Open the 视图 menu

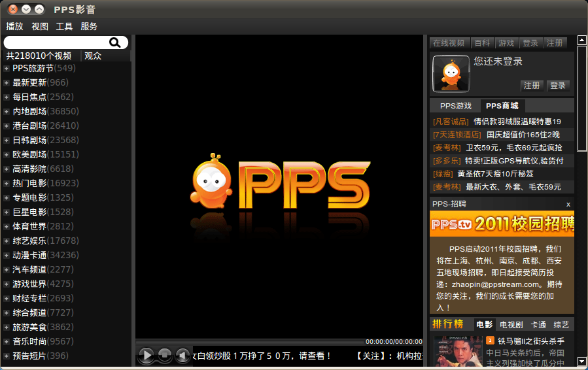tap(40, 26)
